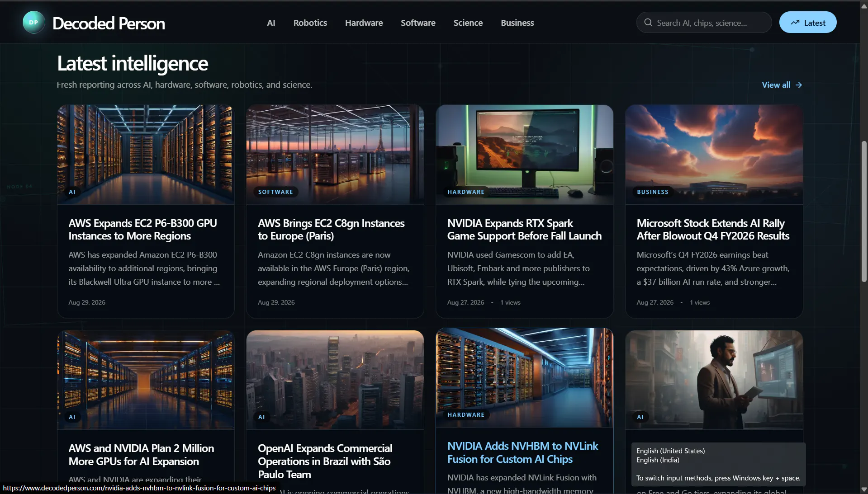The width and height of the screenshot is (868, 494).
Task: Click the EC2 P6-B300 card summary text
Action: click(x=144, y=268)
